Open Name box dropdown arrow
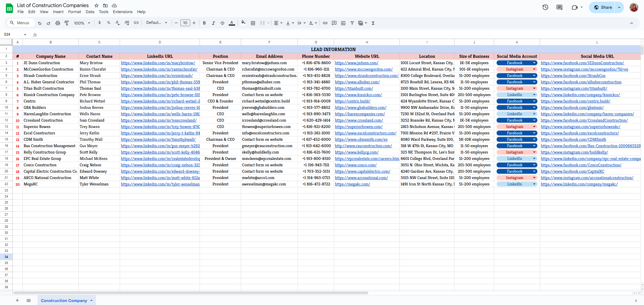The image size is (644, 305). (25, 35)
